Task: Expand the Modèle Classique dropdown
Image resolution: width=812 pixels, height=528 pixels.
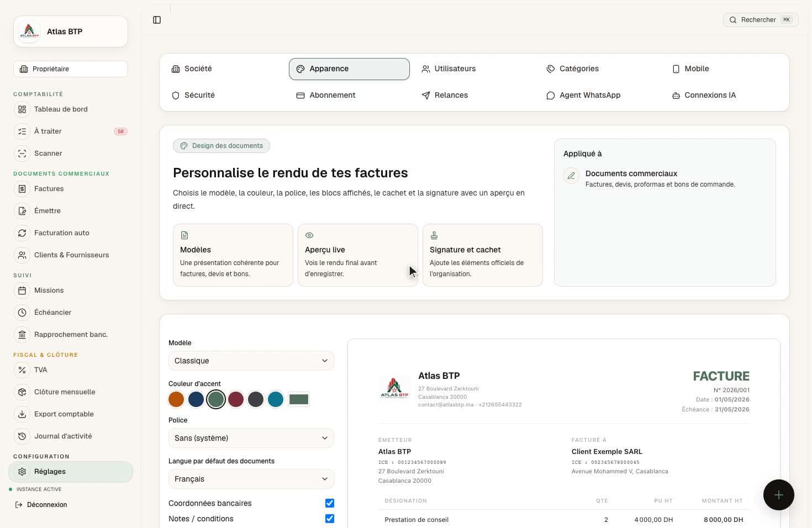Action: (x=251, y=361)
